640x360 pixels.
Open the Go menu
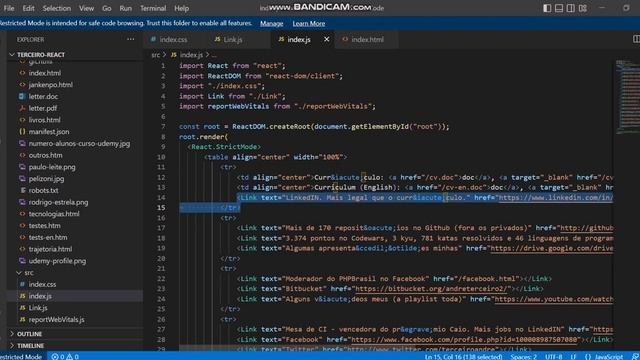pos(107,8)
